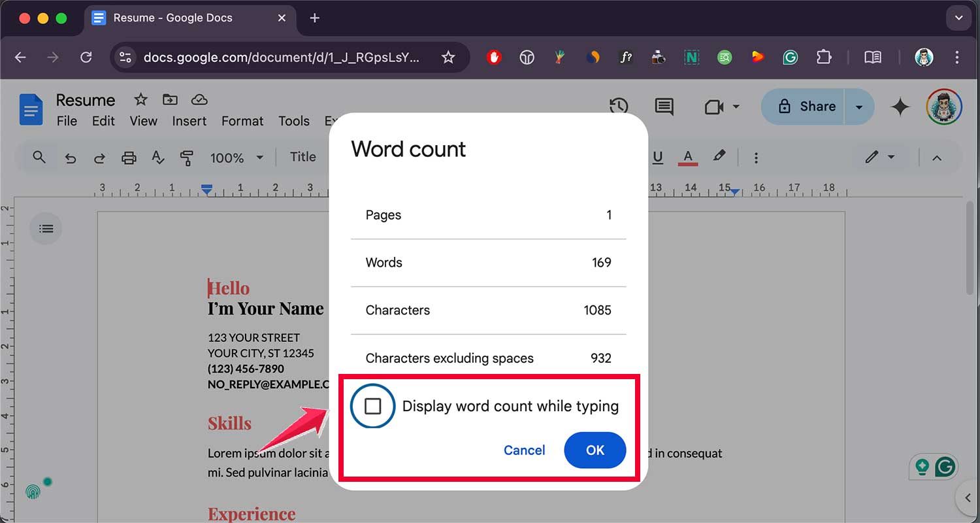The image size is (980, 523).
Task: Select the paint format tool
Action: (x=187, y=157)
